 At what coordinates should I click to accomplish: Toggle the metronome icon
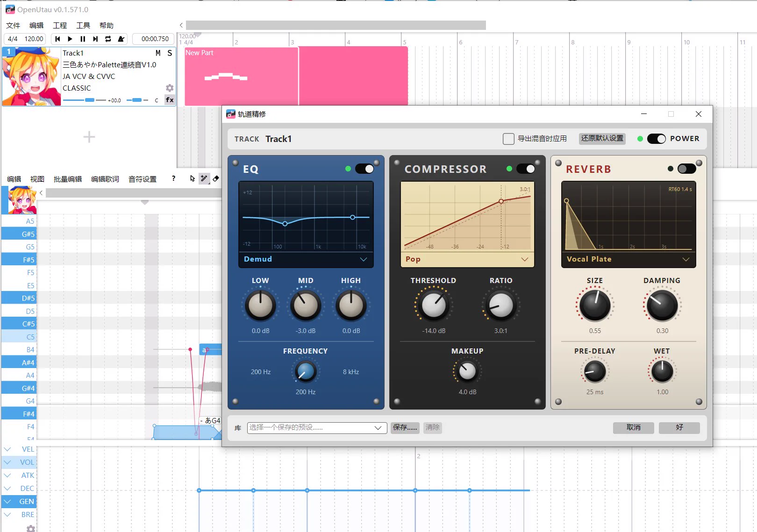pos(121,39)
